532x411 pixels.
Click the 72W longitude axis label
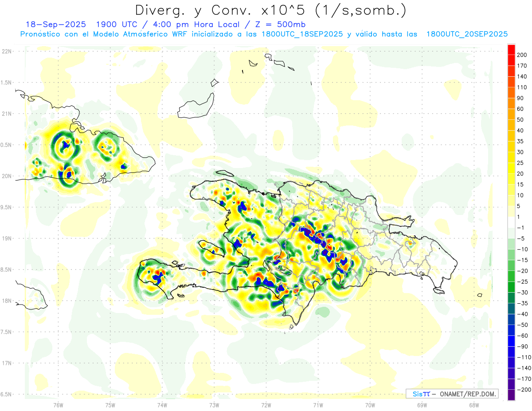(266, 404)
